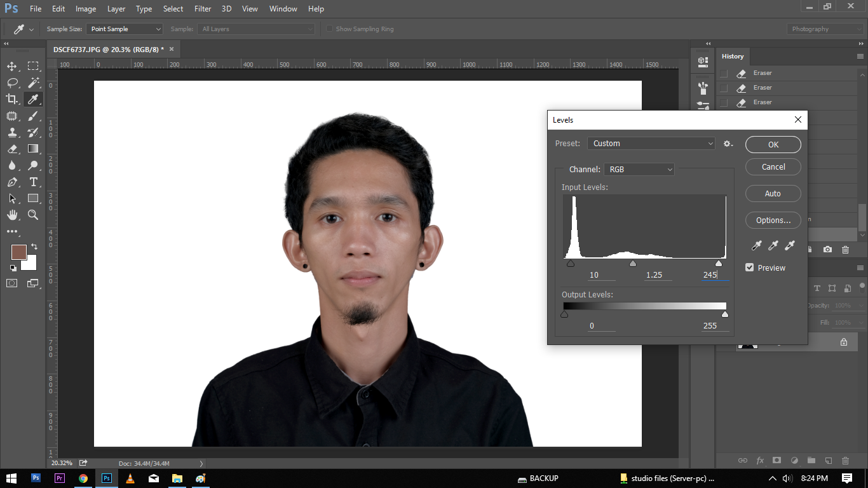
Task: Click the midtone input levels slider
Action: (x=633, y=263)
